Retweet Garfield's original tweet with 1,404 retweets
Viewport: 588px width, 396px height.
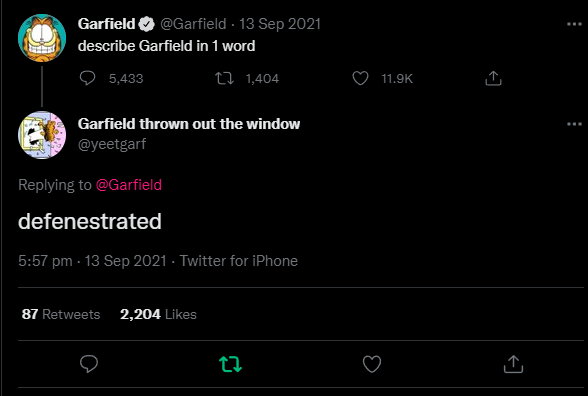224,78
